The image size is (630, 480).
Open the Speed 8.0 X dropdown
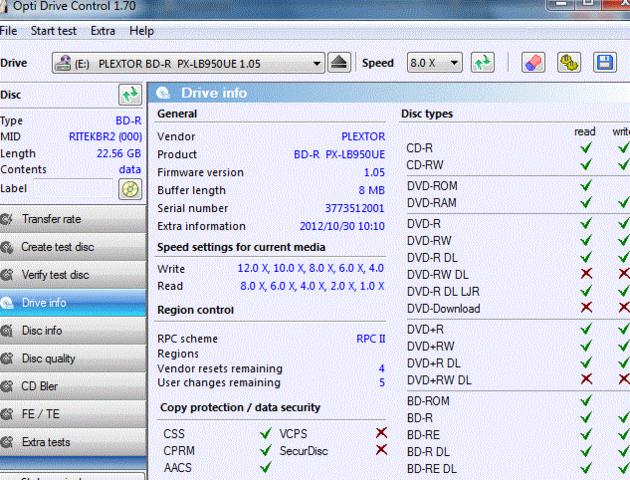coord(434,63)
